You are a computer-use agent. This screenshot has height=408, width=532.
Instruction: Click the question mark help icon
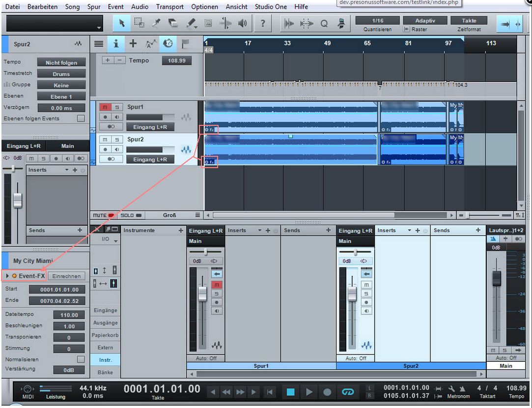263,23
